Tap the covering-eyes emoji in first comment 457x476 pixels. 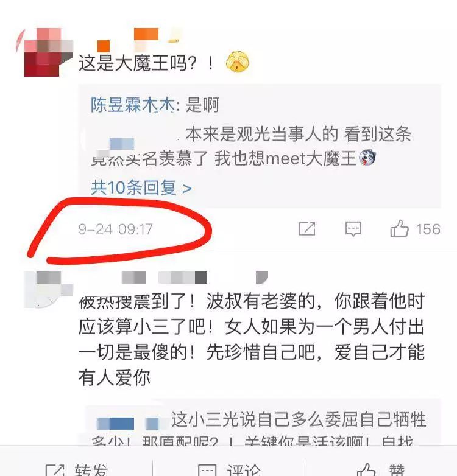click(x=237, y=62)
